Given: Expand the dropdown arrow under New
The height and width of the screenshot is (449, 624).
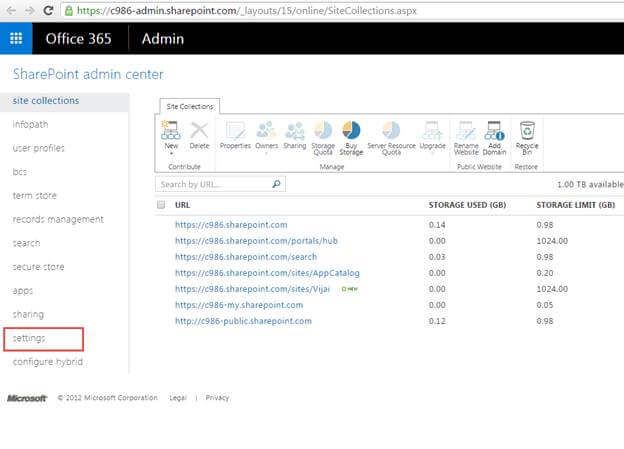Looking at the screenshot, I should point(172,154).
